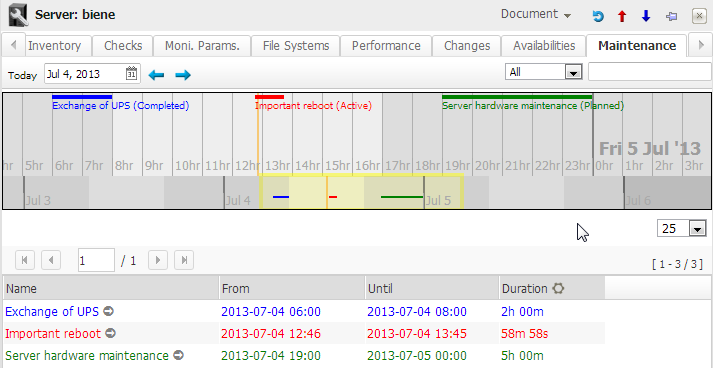
Task: Click the 2013-07-04 19:00 From cell
Action: tap(271, 355)
